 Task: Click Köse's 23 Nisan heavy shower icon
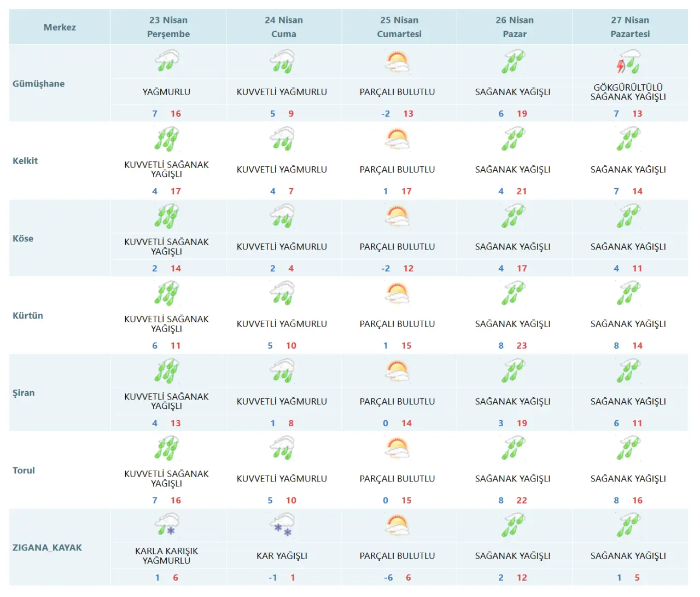pyautogui.click(x=167, y=216)
